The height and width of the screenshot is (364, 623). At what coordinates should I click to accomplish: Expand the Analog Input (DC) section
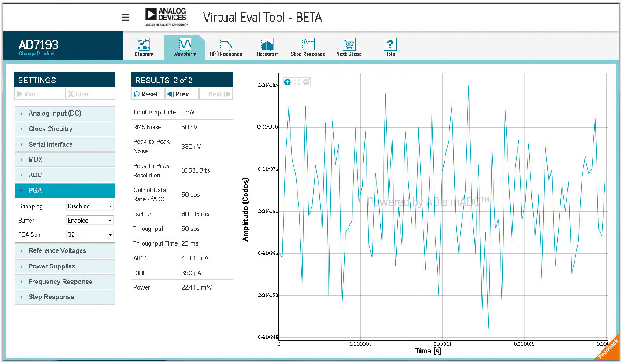(65, 114)
